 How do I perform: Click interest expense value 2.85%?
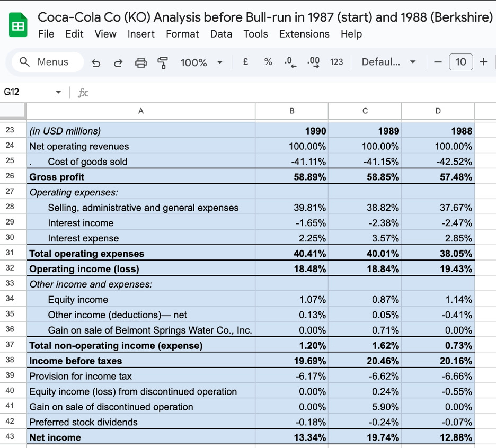point(438,237)
